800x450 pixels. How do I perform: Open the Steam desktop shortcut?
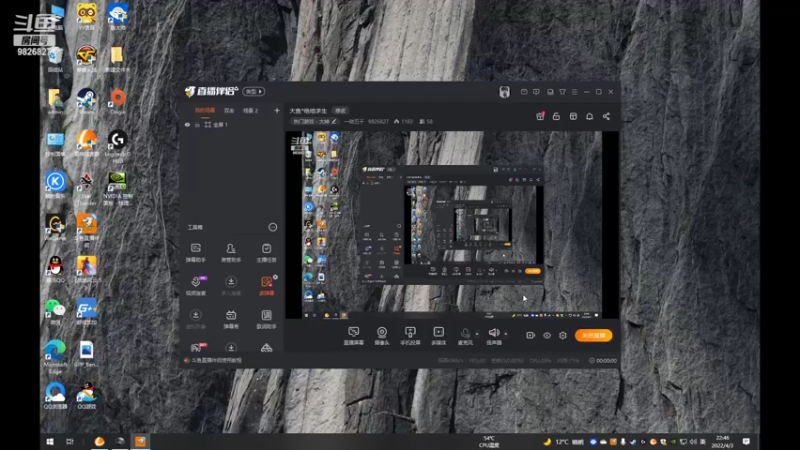click(x=86, y=101)
